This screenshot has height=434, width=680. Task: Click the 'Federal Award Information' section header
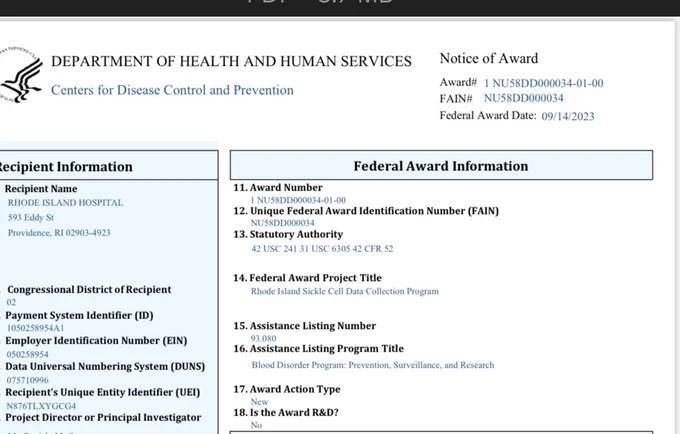(441, 165)
